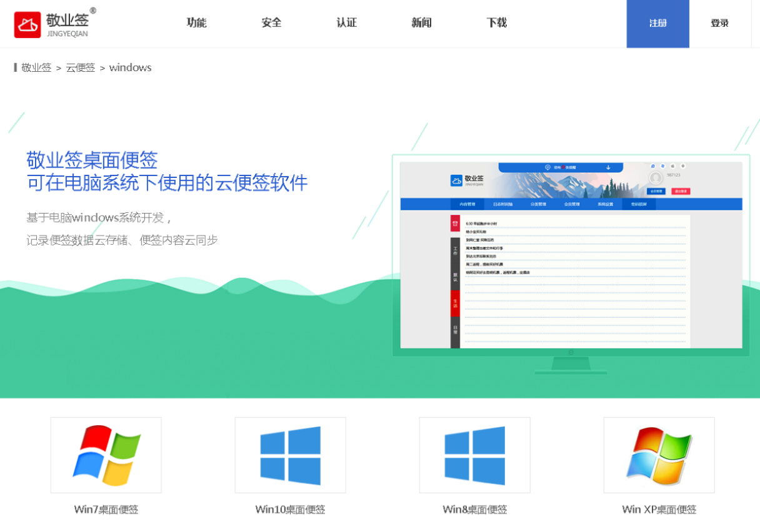Select the windows breadcrumb item

(x=130, y=67)
